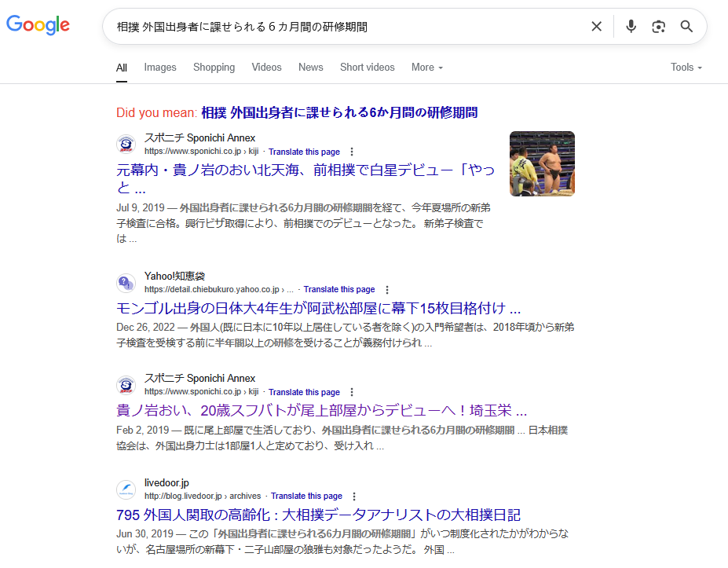Open the sumo wrestler thumbnail image
728x568 pixels.
543,164
